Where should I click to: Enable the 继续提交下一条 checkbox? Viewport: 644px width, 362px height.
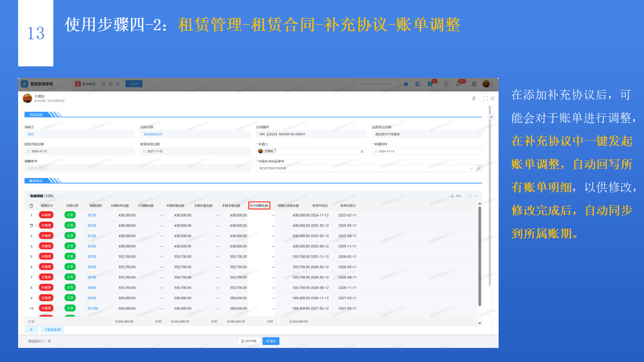[x=25, y=340]
